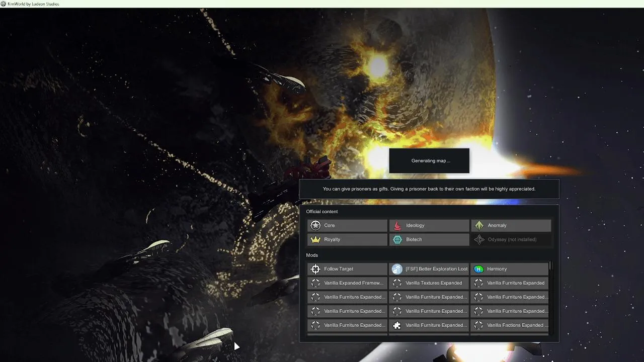Click the Vanilla Furniture Expanded icon beside Vanilla Textures
644x362 pixels.
tap(479, 283)
